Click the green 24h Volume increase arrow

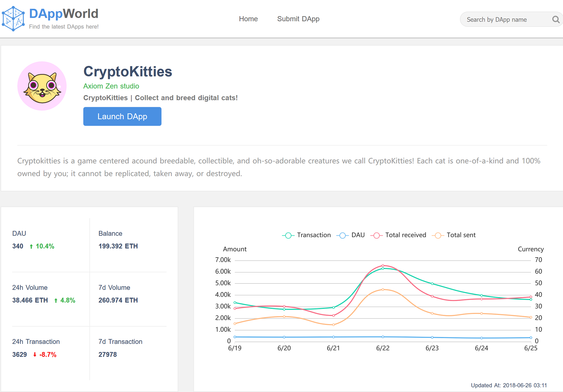[x=56, y=300]
